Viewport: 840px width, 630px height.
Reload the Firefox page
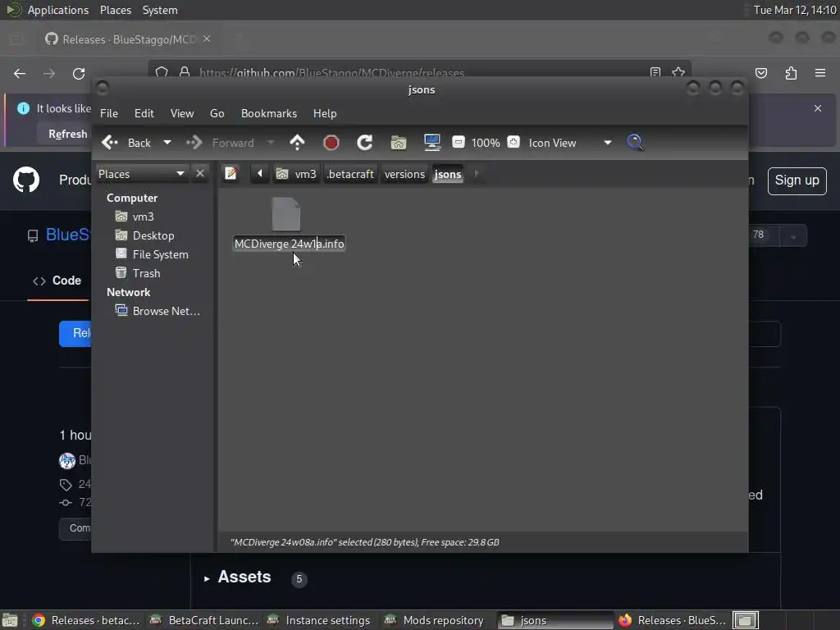pos(79,73)
